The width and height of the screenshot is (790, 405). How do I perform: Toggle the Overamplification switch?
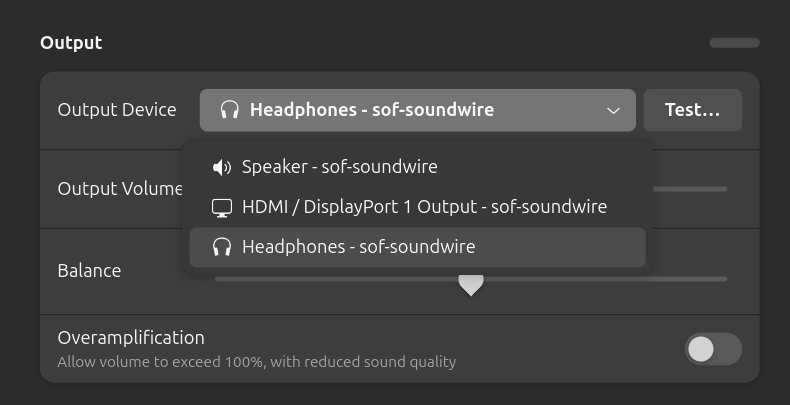(x=713, y=349)
